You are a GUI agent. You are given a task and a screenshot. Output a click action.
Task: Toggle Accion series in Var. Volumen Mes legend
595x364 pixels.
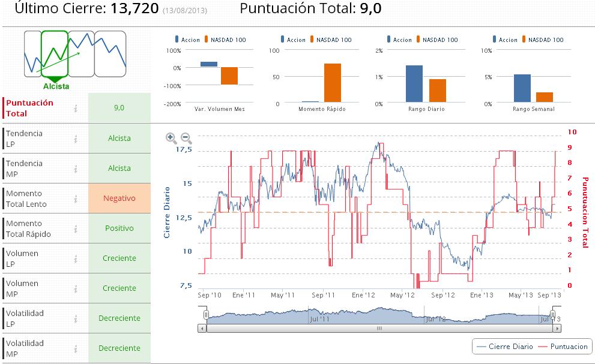pos(187,40)
